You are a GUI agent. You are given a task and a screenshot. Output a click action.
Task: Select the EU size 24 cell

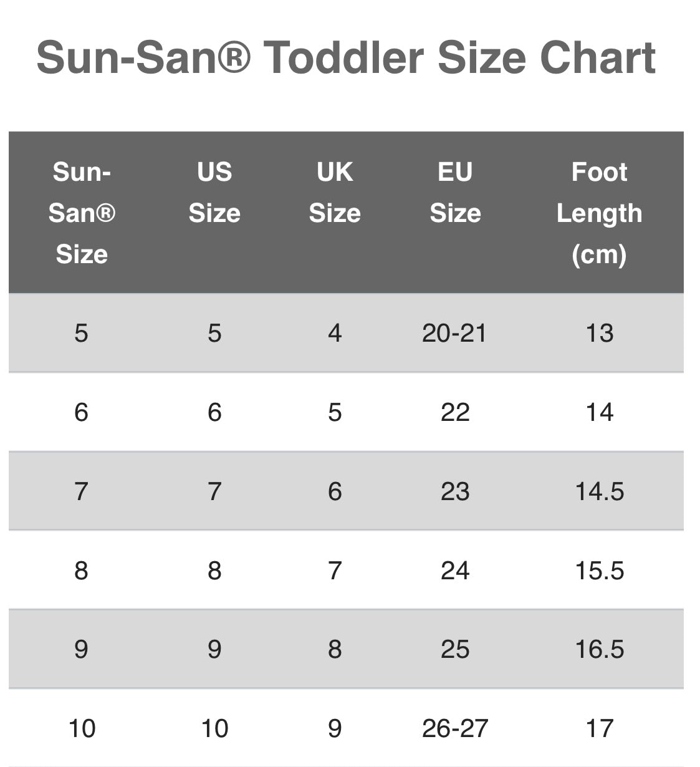(455, 571)
